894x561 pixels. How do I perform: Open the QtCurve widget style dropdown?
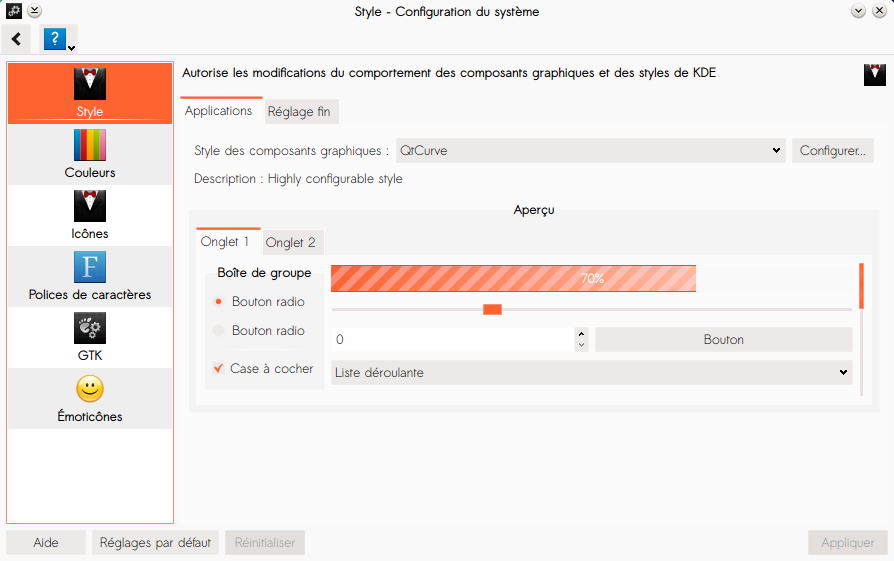click(590, 151)
